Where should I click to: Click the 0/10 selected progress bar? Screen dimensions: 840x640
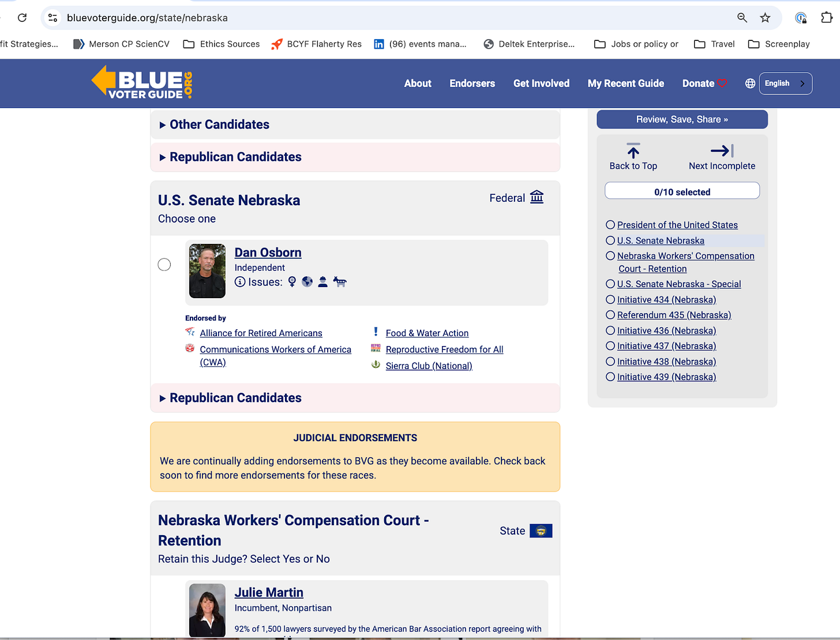click(682, 191)
